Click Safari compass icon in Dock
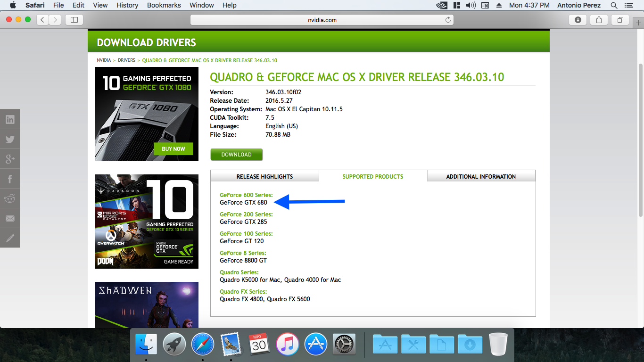The height and width of the screenshot is (362, 644). coord(203,345)
